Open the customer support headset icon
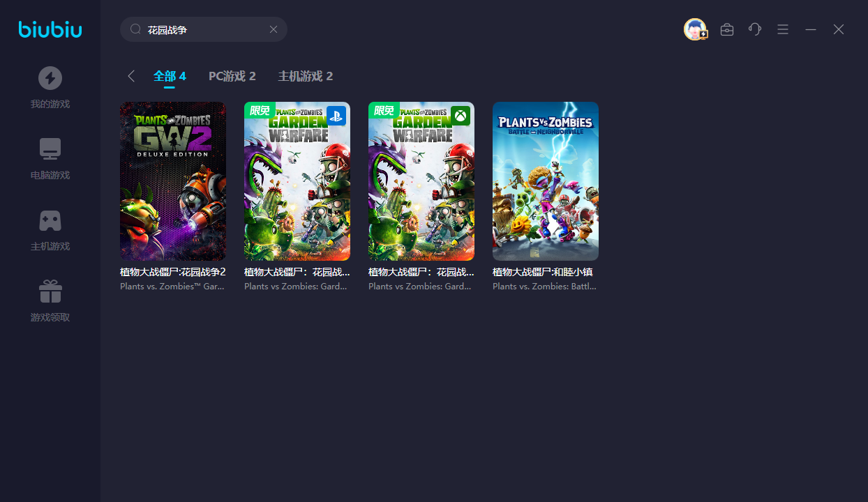868x502 pixels. tap(755, 29)
